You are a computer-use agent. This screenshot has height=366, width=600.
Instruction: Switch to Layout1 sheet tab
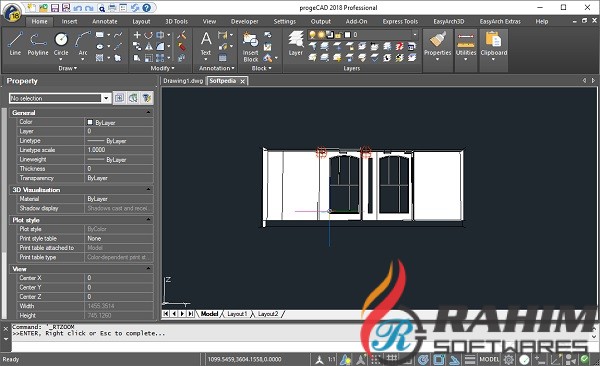tap(237, 314)
